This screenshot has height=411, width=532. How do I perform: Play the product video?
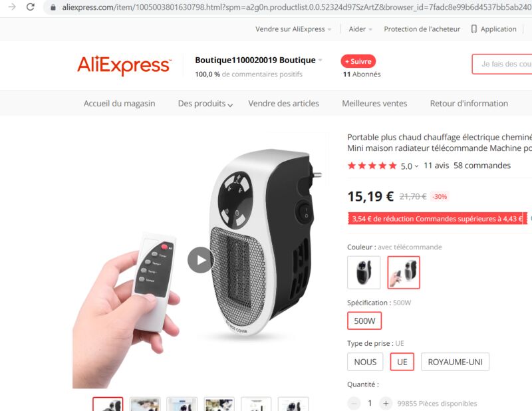coord(201,260)
